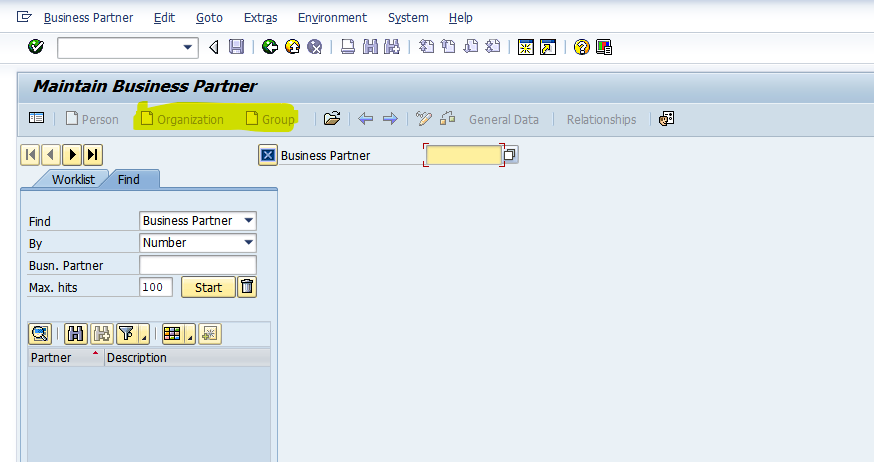This screenshot has width=874, height=462.
Task: Click the binoculars Find icon in system toolbar
Action: click(370, 47)
